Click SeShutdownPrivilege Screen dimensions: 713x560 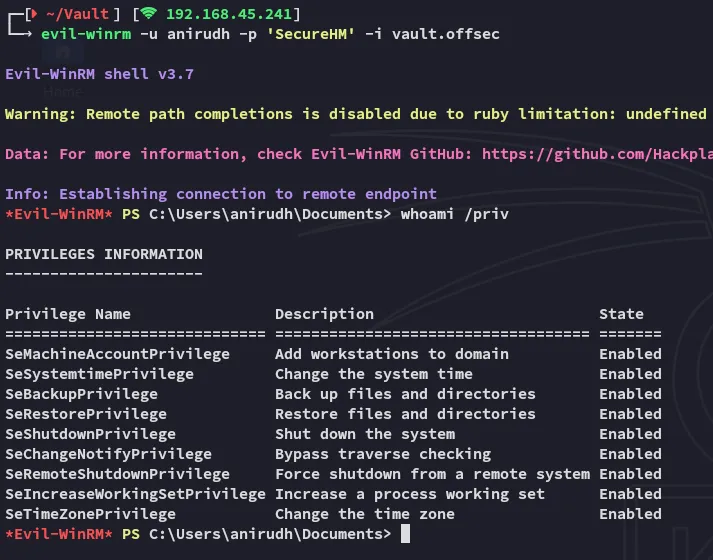pos(90,434)
